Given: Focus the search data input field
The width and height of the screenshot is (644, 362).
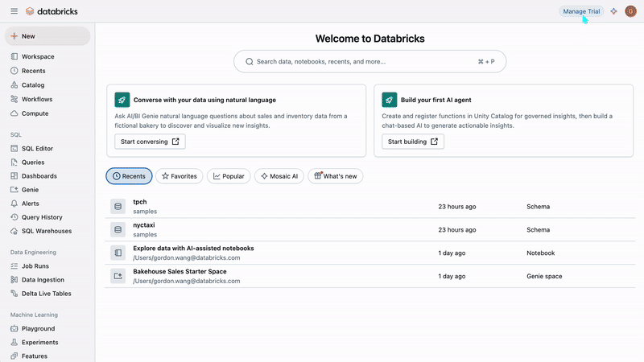Looking at the screenshot, I should coord(362,61).
